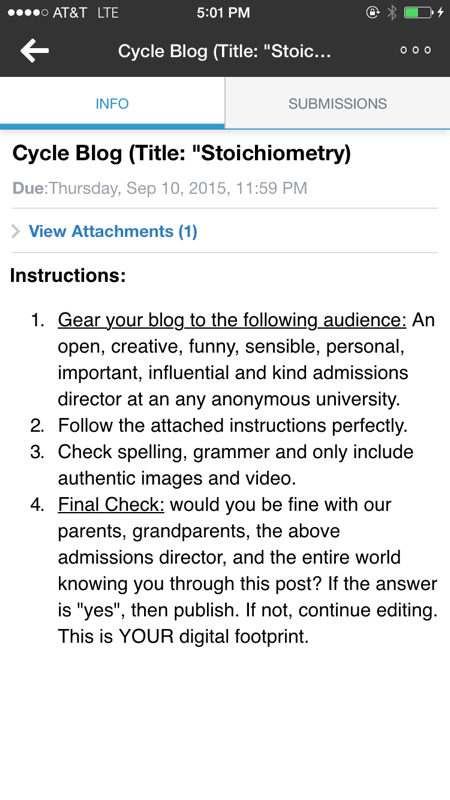Tap the underlined 'Gear your blog' text
Image resolution: width=450 pixels, height=800 pixels.
[232, 320]
